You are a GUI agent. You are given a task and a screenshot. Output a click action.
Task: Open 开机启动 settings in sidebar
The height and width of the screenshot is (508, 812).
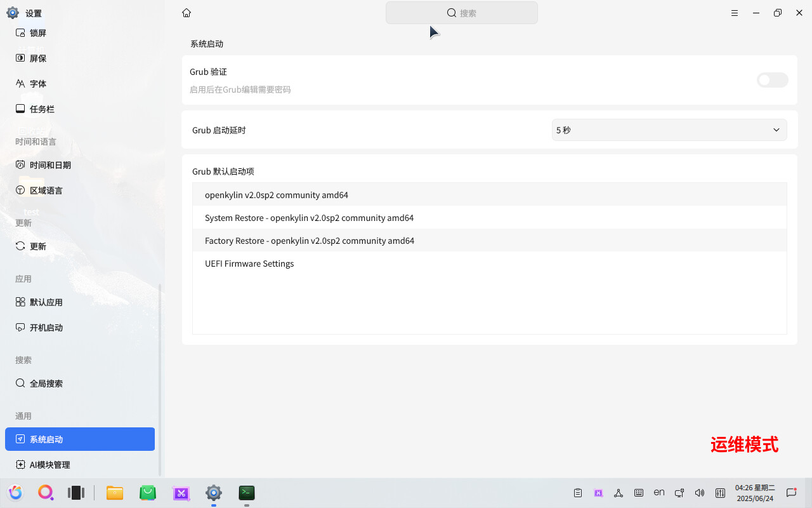(80, 328)
